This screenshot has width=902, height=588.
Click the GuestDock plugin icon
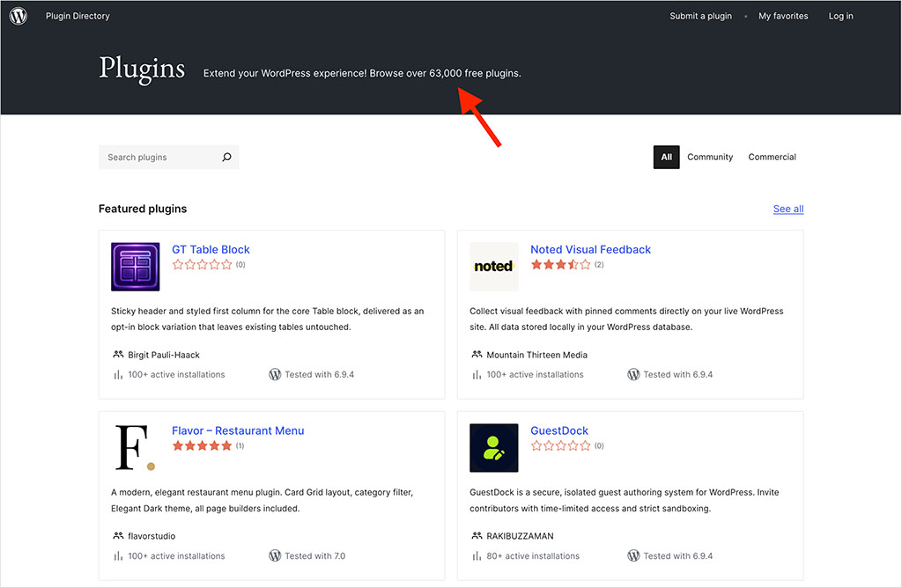point(493,448)
